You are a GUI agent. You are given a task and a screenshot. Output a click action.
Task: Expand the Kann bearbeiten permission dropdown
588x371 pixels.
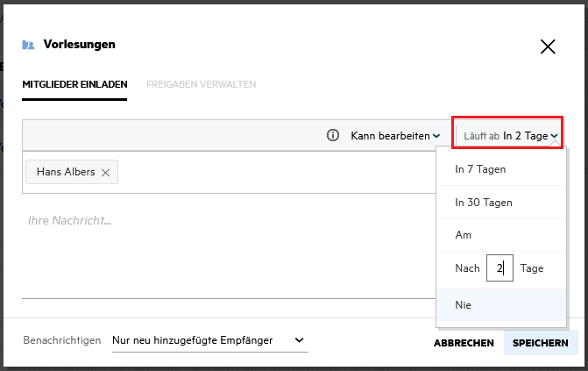point(395,136)
